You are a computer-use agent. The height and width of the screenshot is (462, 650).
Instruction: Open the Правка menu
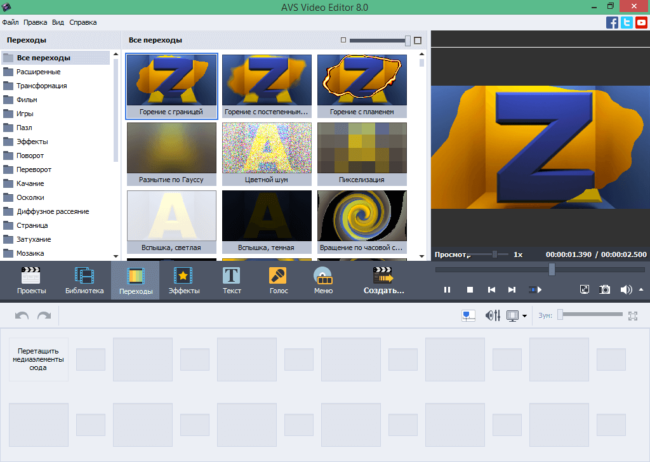pyautogui.click(x=35, y=22)
